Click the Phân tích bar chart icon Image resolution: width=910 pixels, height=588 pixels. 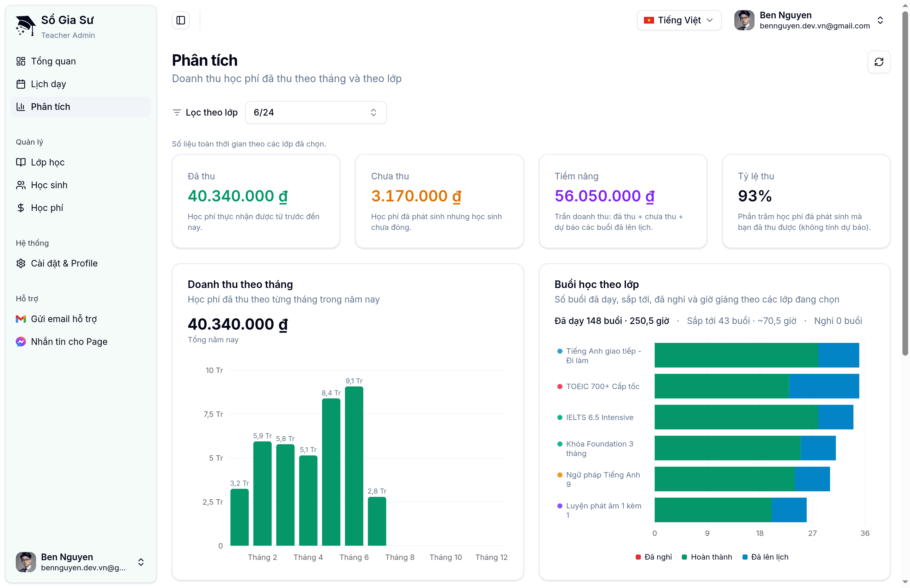tap(21, 106)
